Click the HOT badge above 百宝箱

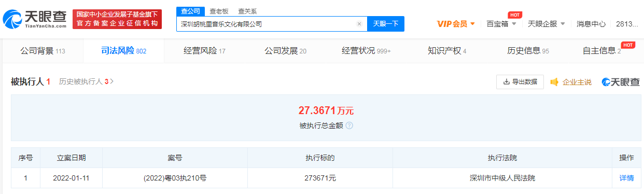514,15
